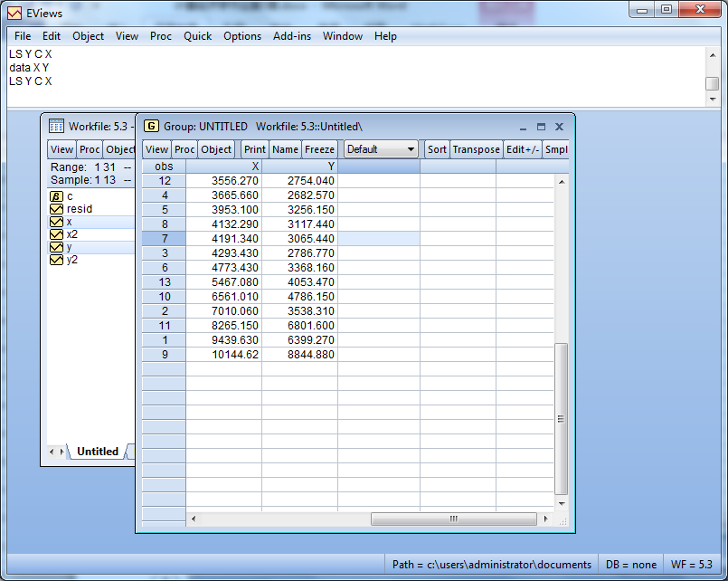This screenshot has height=581, width=728.
Task: Click the vertical scrollbar down arrow in group
Action: [562, 502]
